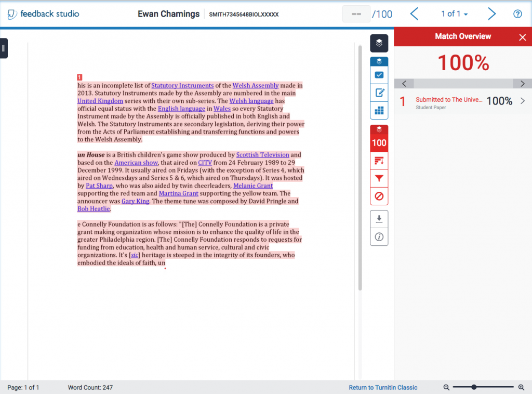
Task: Click the Word Count: 247 status
Action: 90,388
